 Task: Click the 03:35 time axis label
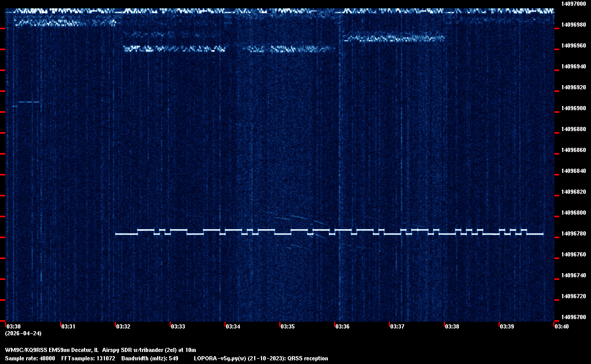(x=288, y=326)
